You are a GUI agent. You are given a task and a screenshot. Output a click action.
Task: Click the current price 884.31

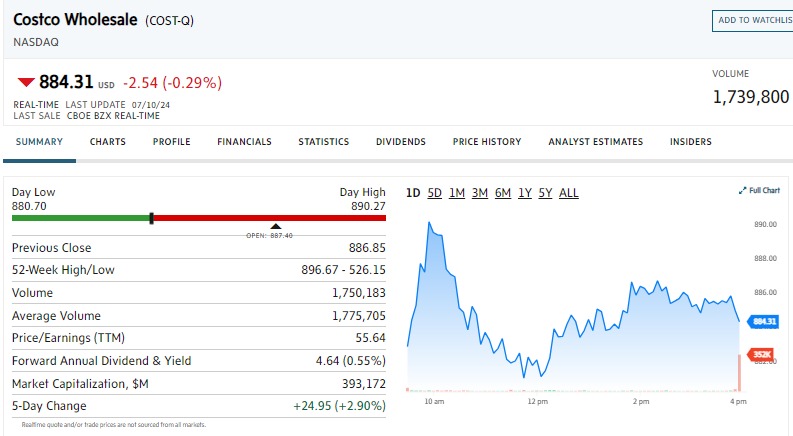pos(66,82)
